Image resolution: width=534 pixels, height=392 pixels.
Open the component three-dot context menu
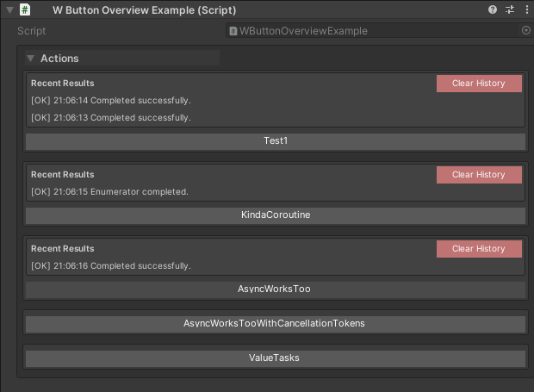point(527,9)
